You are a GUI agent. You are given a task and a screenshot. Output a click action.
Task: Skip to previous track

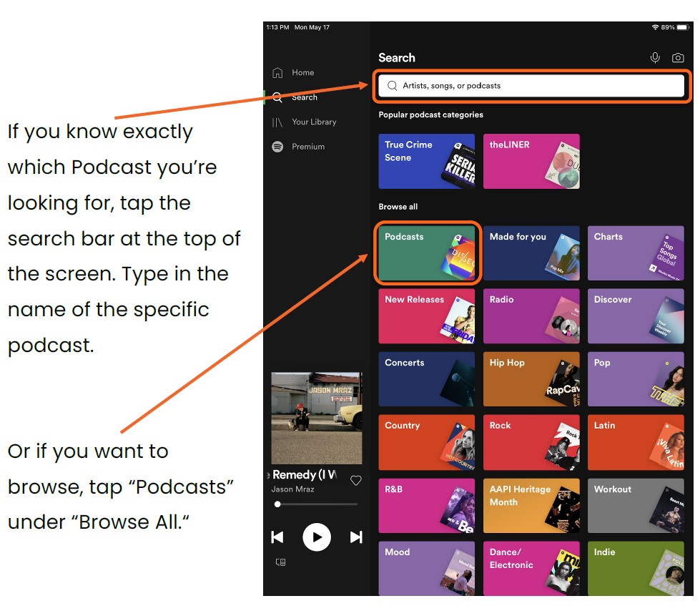277,537
